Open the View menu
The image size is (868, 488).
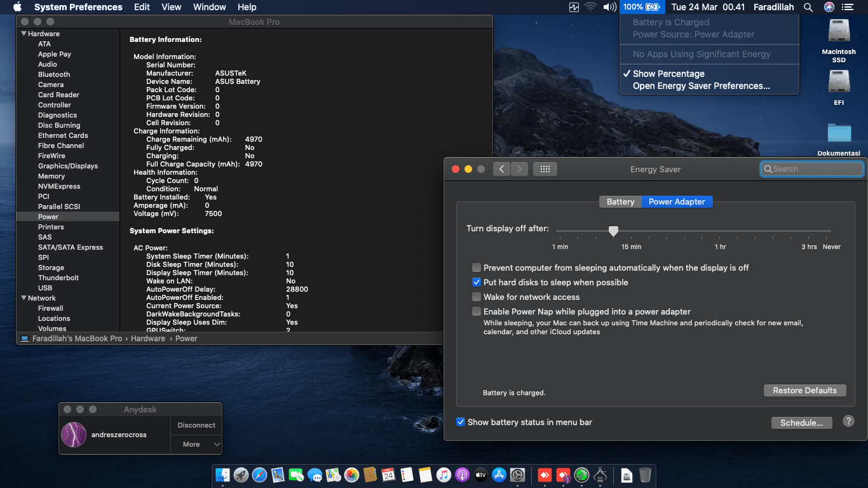pyautogui.click(x=172, y=7)
